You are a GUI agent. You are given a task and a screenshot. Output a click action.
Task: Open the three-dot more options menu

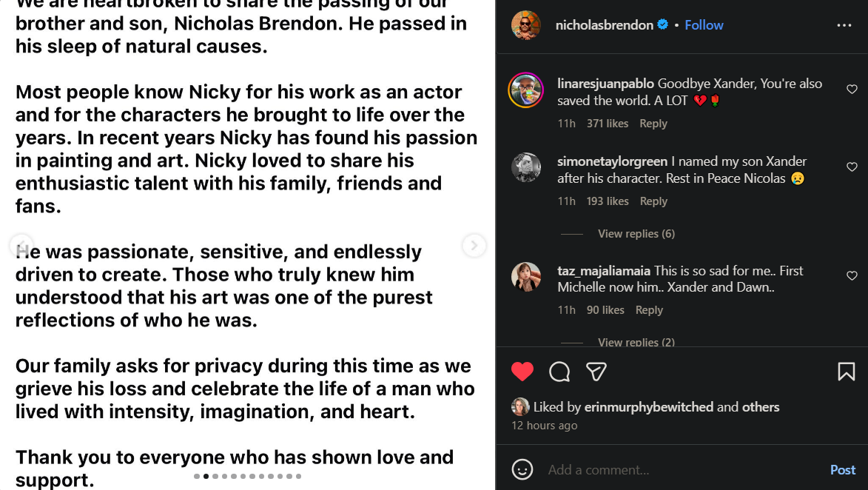tap(844, 25)
